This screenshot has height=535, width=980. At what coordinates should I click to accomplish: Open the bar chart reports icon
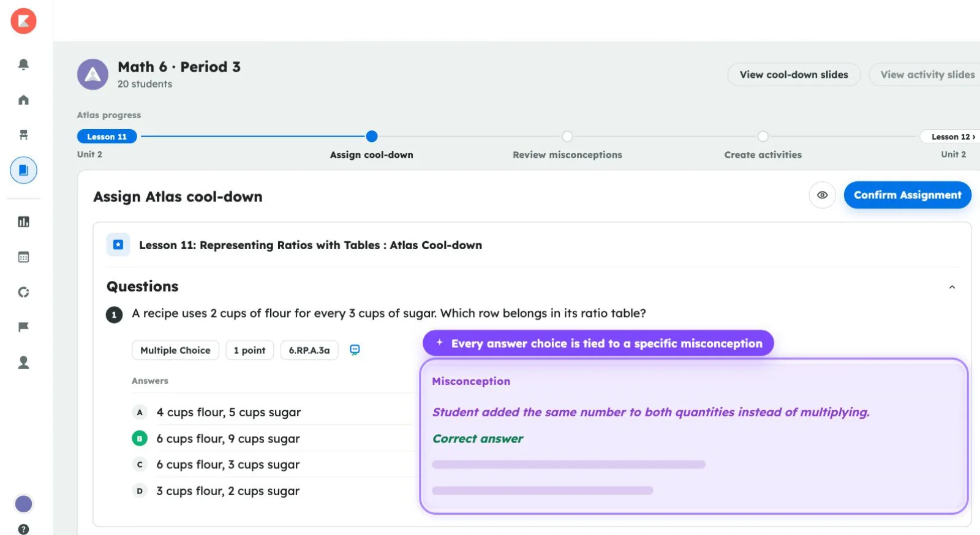click(23, 222)
